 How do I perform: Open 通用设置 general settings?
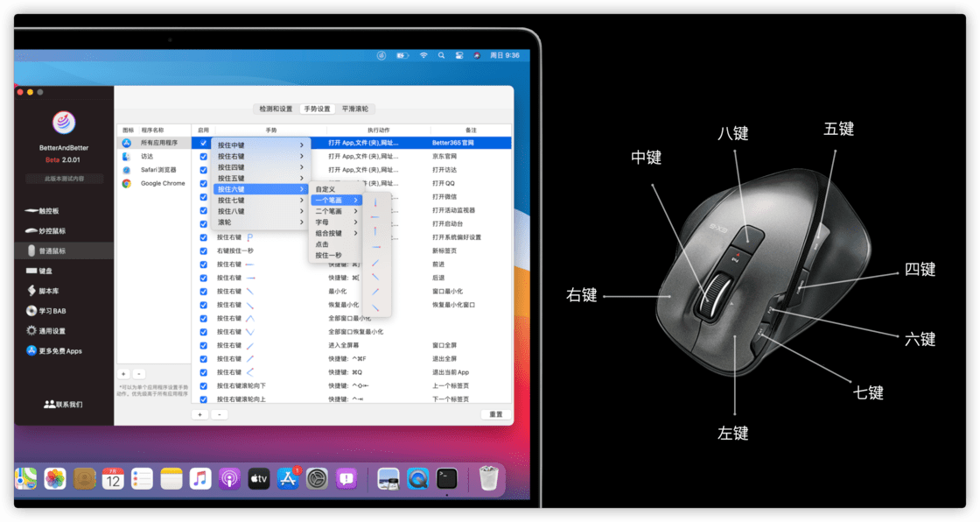click(45, 331)
